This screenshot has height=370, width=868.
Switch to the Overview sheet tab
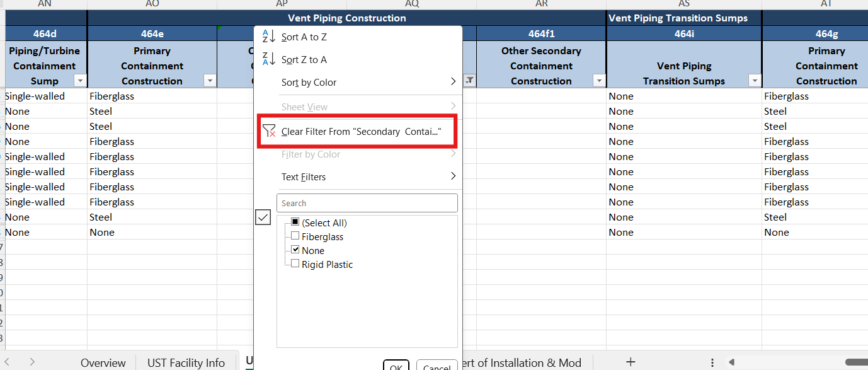[103, 362]
